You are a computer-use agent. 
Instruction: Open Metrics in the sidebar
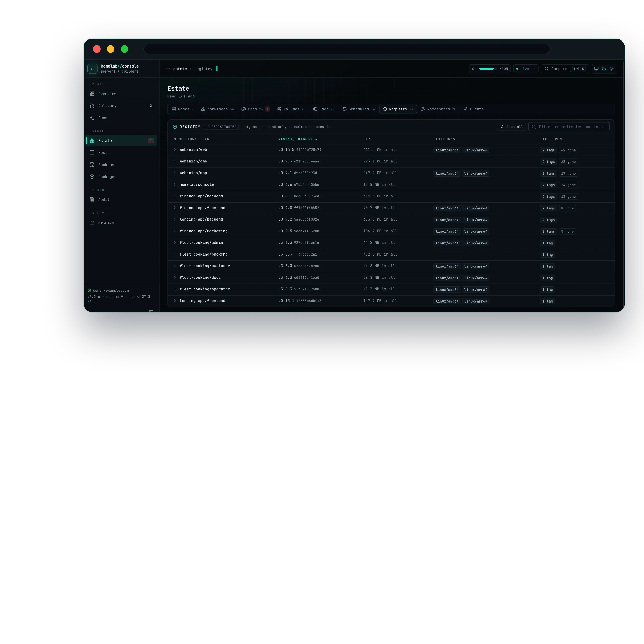tap(121, 222)
